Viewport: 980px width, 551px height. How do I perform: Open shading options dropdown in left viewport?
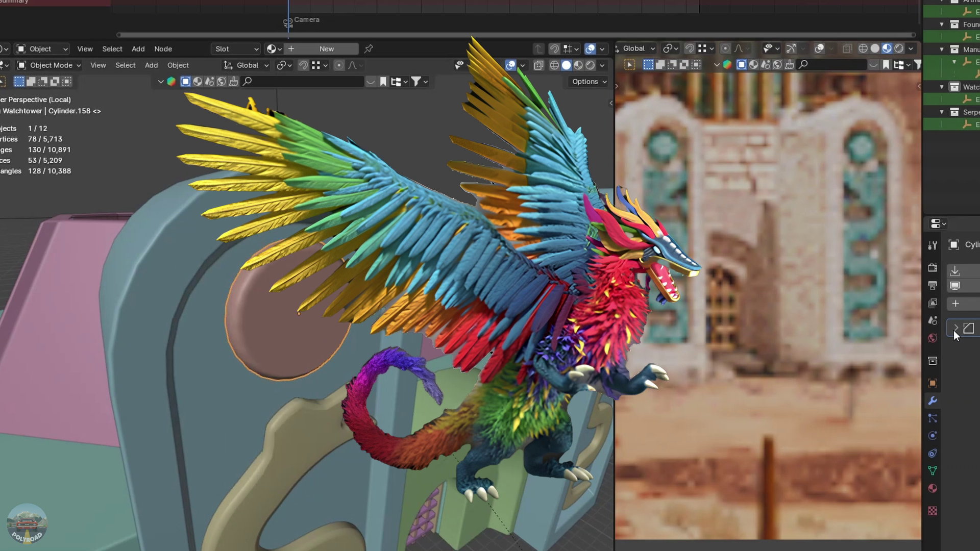(x=602, y=65)
